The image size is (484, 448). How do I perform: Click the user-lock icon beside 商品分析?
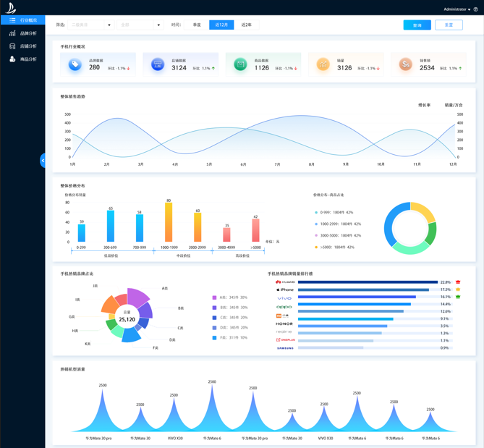[x=12, y=59]
